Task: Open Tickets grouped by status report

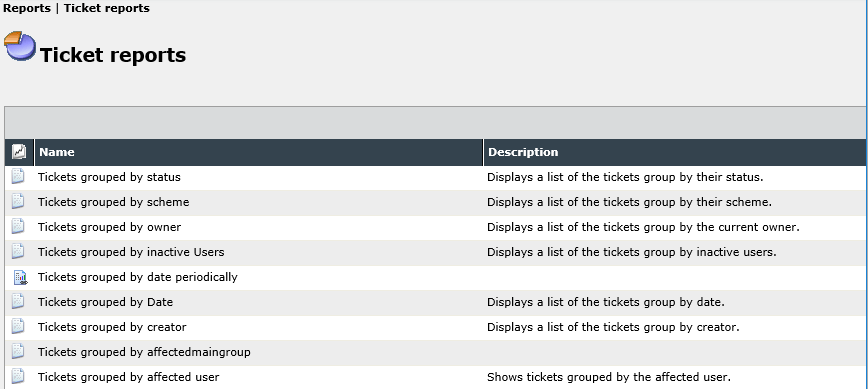Action: pyautogui.click(x=109, y=177)
